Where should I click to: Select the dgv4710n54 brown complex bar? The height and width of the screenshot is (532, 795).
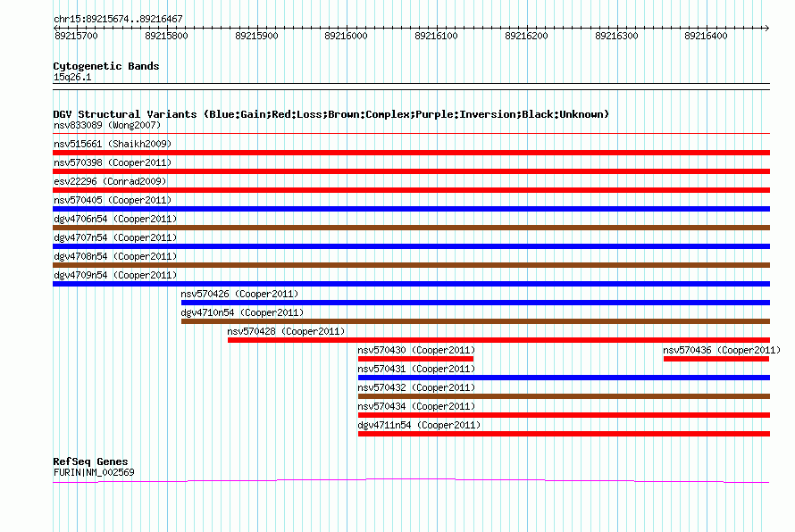[475, 321]
